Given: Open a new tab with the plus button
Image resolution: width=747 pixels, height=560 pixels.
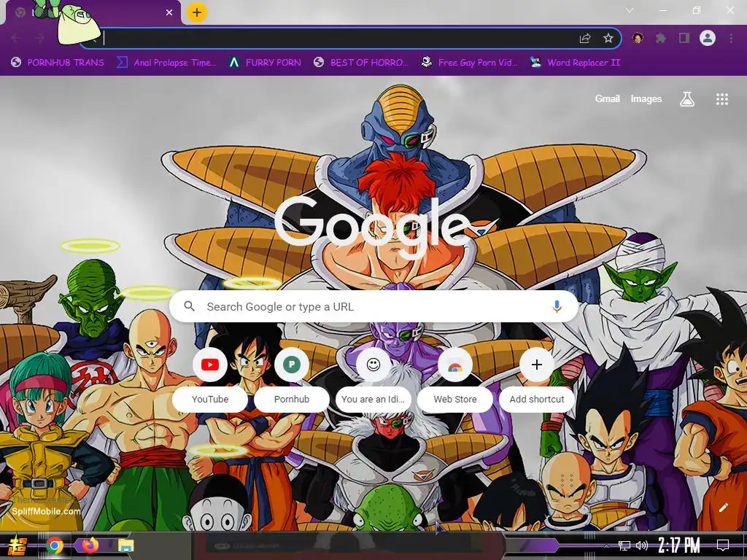Looking at the screenshot, I should 197,12.
